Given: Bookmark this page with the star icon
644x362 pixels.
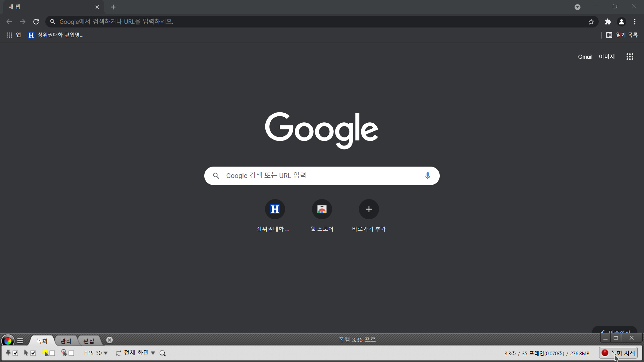Looking at the screenshot, I should pos(591,22).
